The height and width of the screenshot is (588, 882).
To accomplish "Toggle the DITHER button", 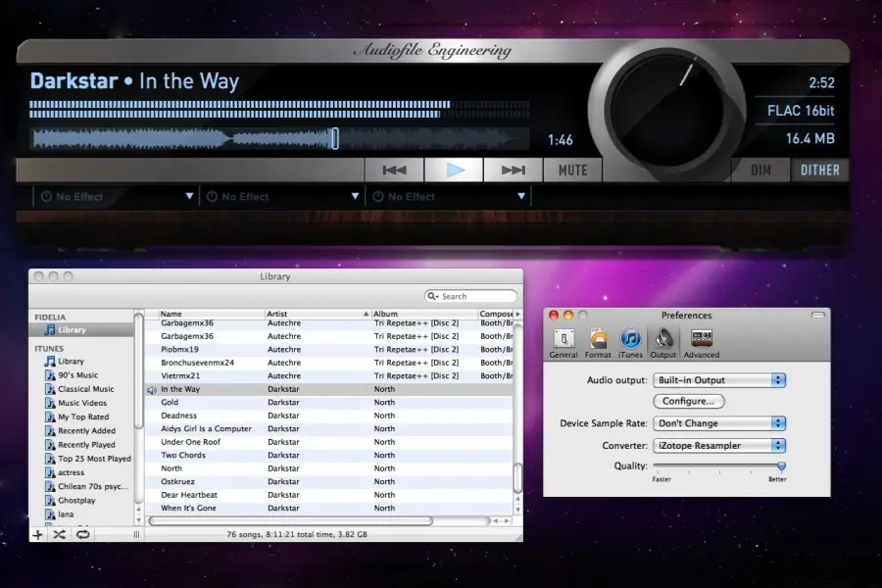I will click(x=819, y=170).
